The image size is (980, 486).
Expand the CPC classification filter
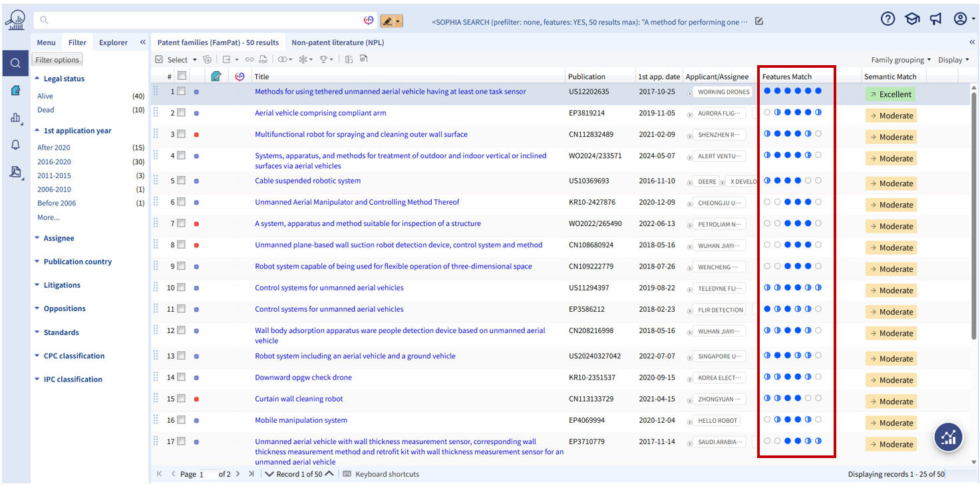tap(73, 356)
